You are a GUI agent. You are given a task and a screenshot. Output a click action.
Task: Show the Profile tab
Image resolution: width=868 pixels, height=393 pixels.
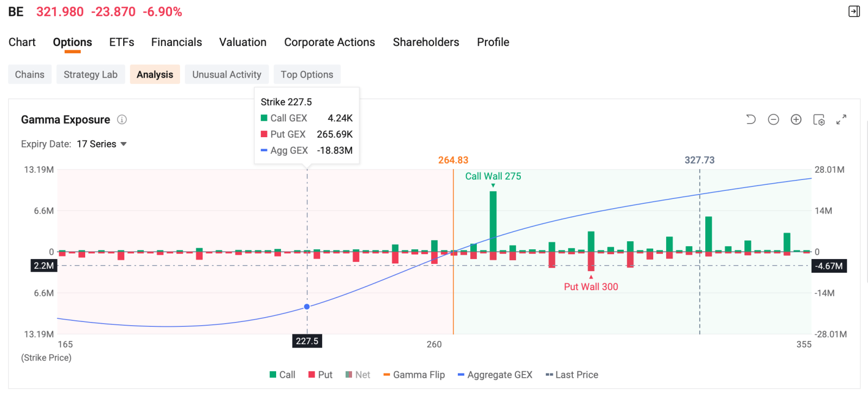pyautogui.click(x=493, y=42)
